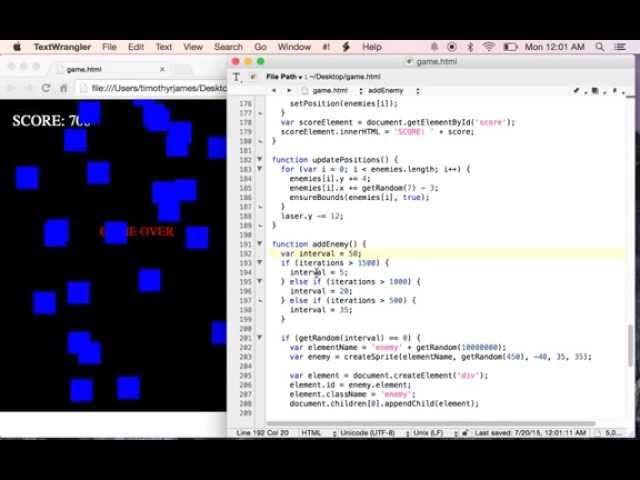Image resolution: width=640 pixels, height=480 pixels.
Task: Click the GAME OVER text in browser
Action: (137, 232)
